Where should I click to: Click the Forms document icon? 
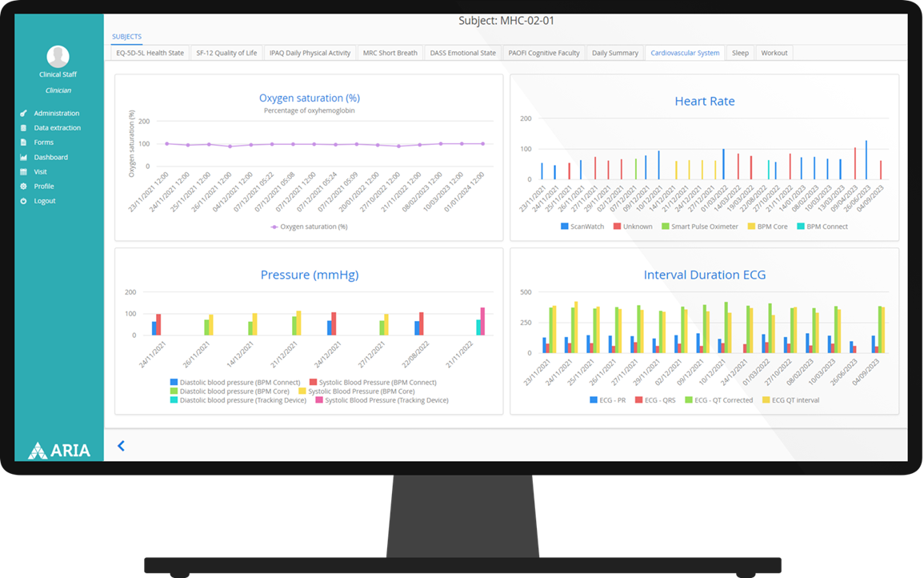click(x=23, y=142)
